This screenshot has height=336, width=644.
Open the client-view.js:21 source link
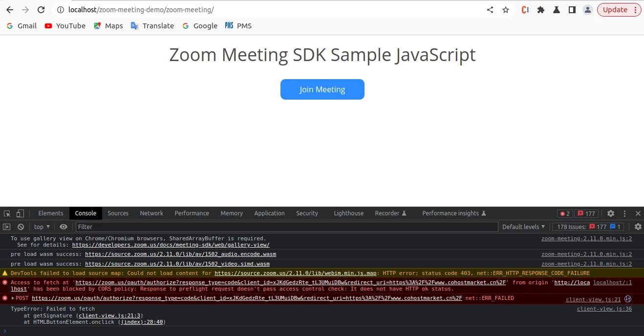coord(593,300)
